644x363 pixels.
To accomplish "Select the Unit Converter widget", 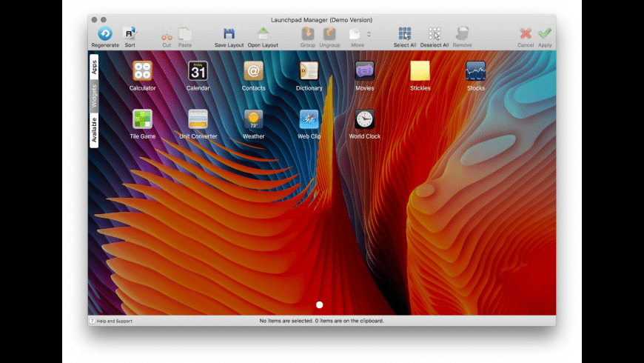I will tap(198, 119).
